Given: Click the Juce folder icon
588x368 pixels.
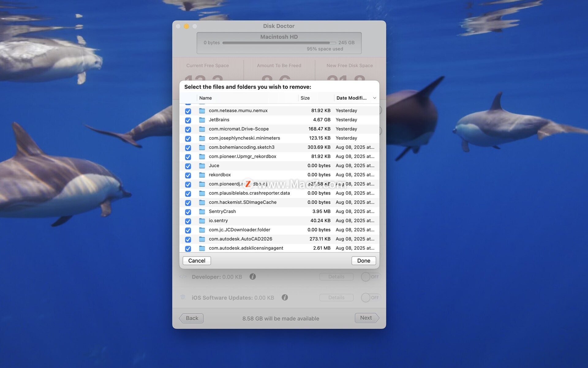Looking at the screenshot, I should point(202,166).
